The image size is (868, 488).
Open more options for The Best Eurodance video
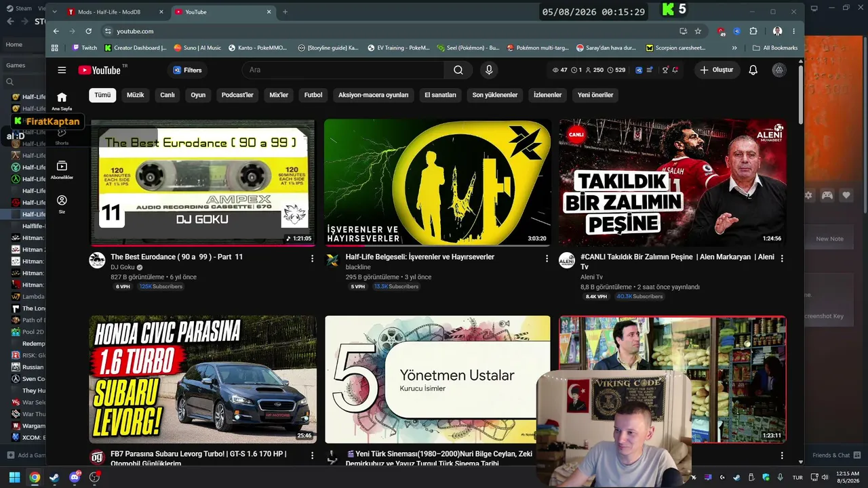312,258
